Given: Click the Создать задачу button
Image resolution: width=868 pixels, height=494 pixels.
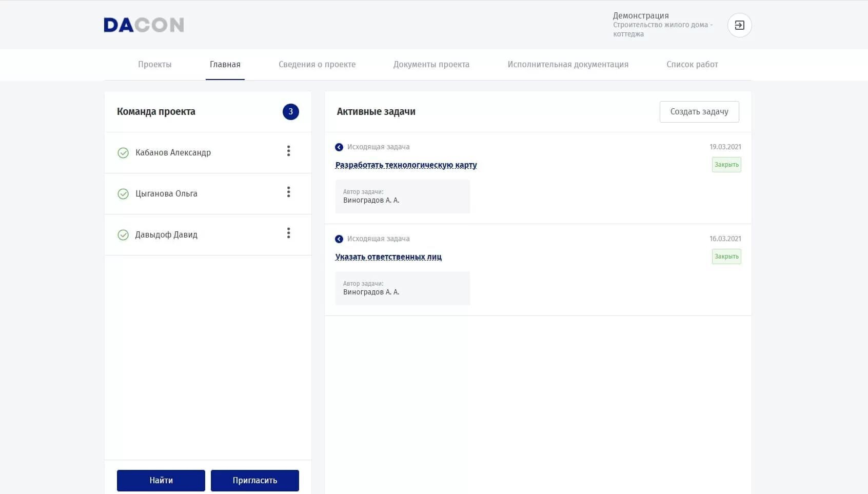Looking at the screenshot, I should (699, 112).
